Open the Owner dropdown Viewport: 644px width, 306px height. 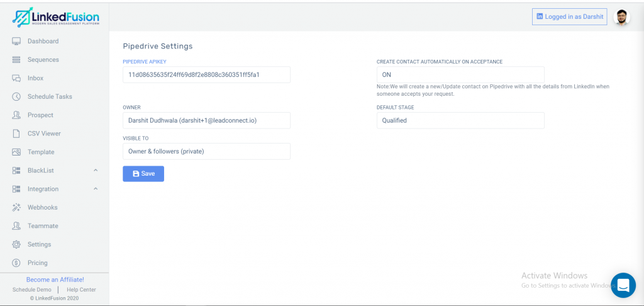206,120
